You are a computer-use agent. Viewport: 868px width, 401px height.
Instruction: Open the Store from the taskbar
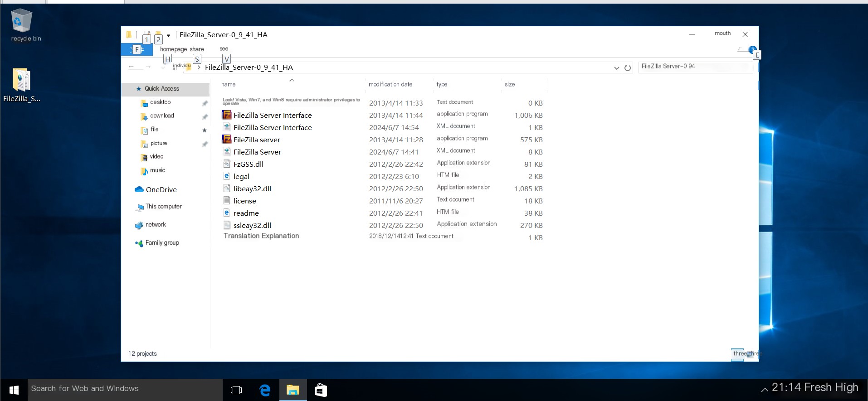pos(321,390)
